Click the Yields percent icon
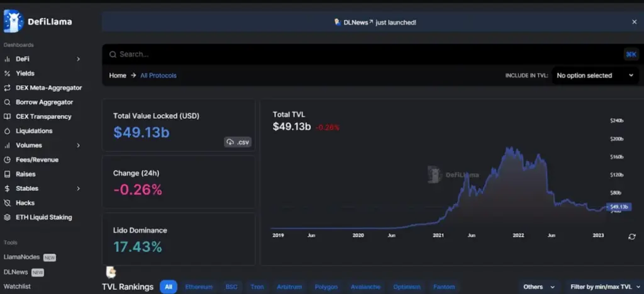 click(7, 74)
